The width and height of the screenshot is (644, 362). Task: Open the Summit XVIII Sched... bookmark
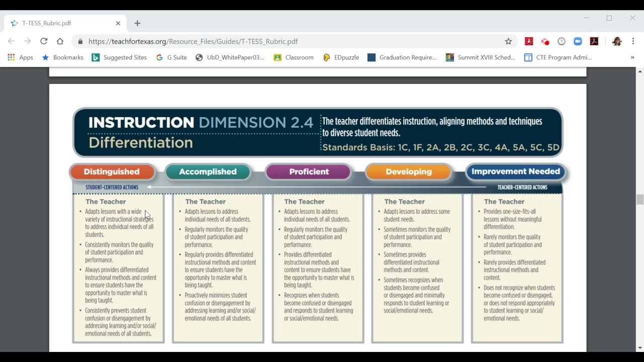tap(480, 57)
